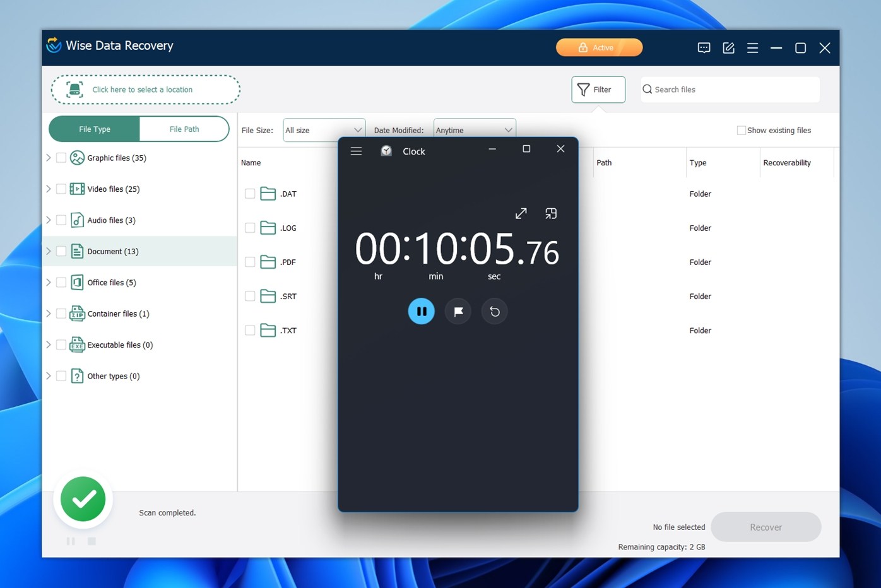Check the Container files checkbox
The image size is (881, 588).
click(x=61, y=314)
